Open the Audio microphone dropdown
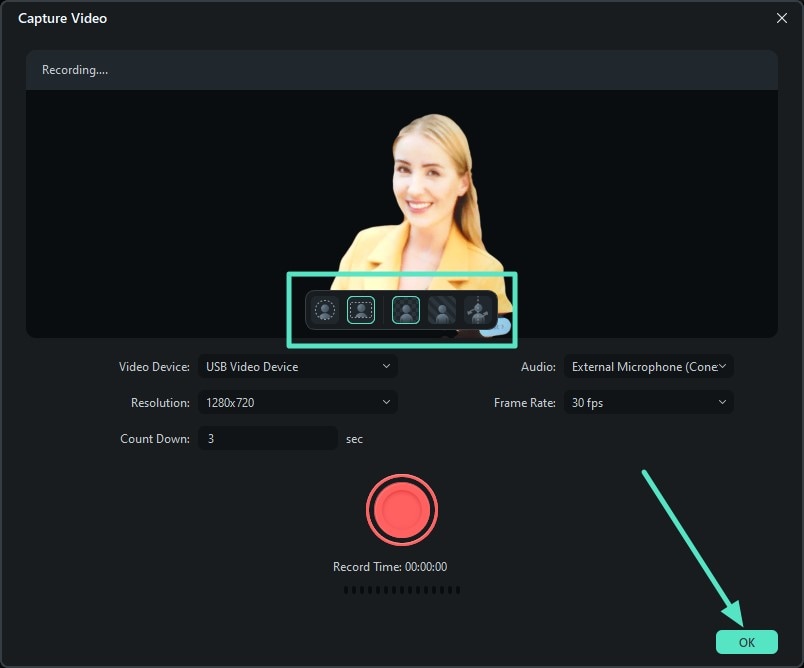The image size is (804, 668). [649, 367]
